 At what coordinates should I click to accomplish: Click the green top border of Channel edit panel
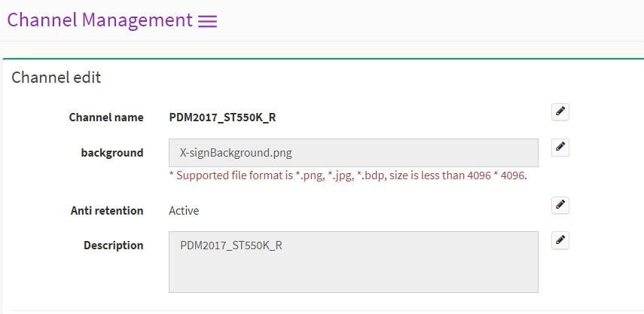click(x=323, y=59)
